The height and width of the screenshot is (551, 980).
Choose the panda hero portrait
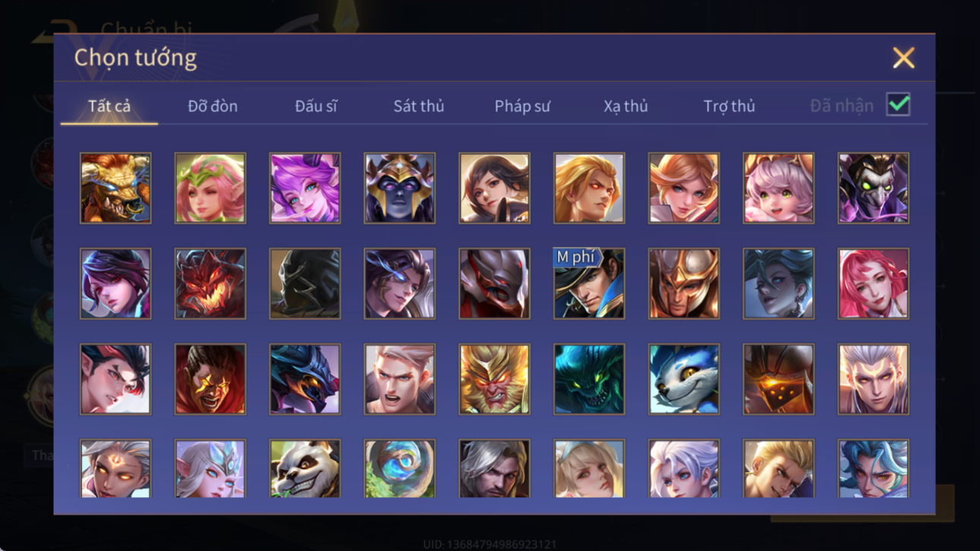click(x=305, y=468)
